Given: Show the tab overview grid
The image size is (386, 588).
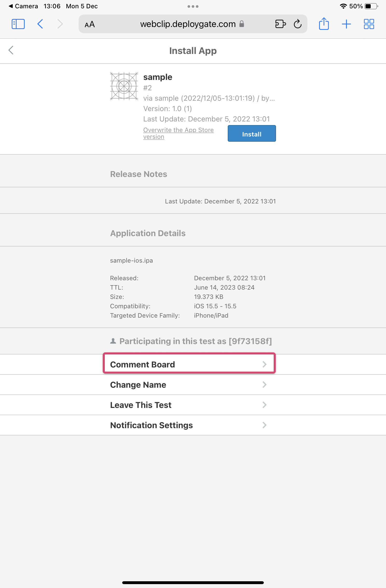Looking at the screenshot, I should [369, 24].
